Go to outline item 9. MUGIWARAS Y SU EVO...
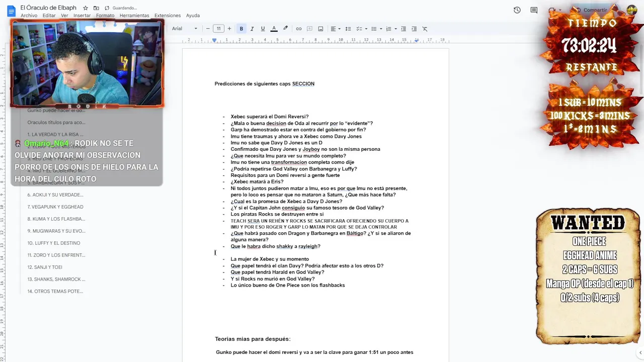 pos(56,231)
